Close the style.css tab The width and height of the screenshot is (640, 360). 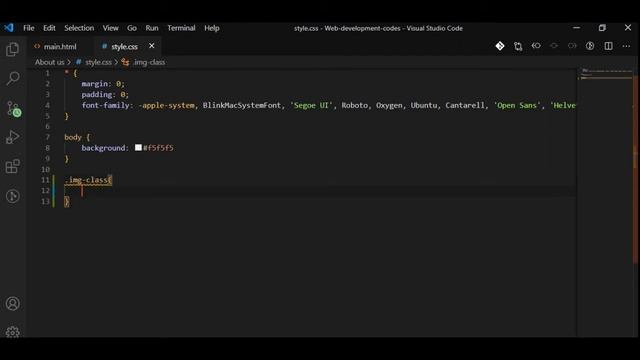tap(151, 46)
